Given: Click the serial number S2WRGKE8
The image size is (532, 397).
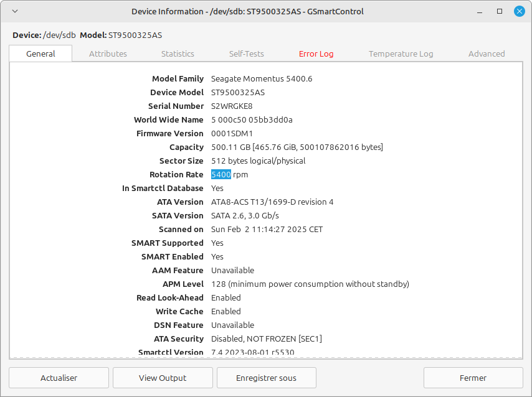Looking at the screenshot, I should [x=232, y=106].
